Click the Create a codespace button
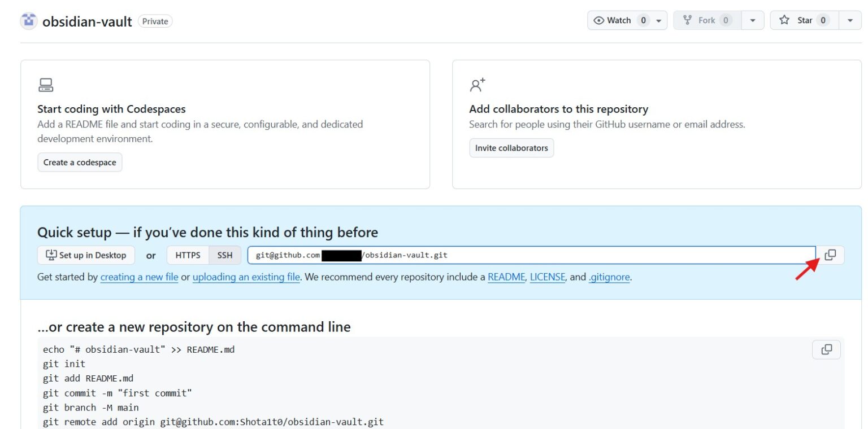Viewport: 868px width, 429px height. (80, 162)
